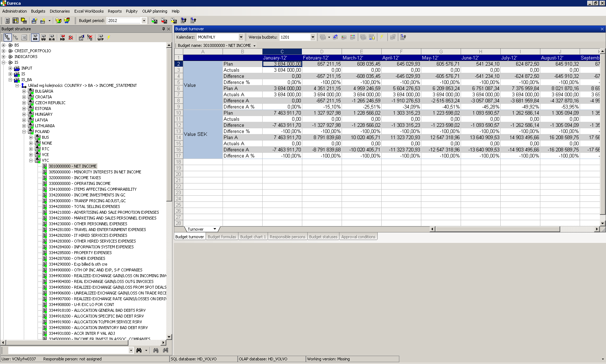Open the Wersja budżetu 1201 dropdown

tap(313, 37)
